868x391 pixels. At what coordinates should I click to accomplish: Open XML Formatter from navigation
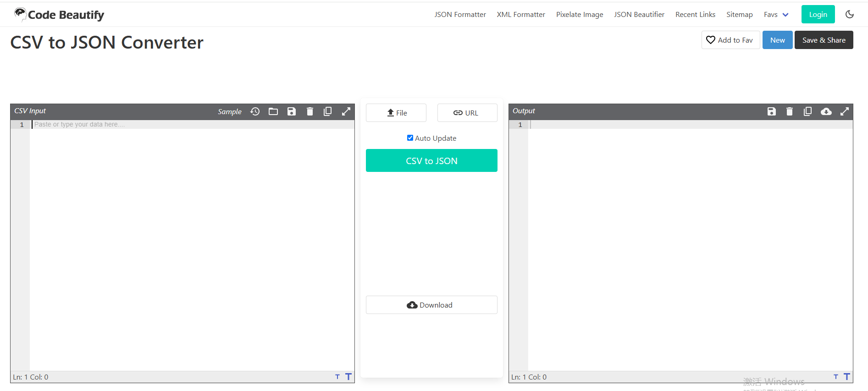[x=521, y=15]
